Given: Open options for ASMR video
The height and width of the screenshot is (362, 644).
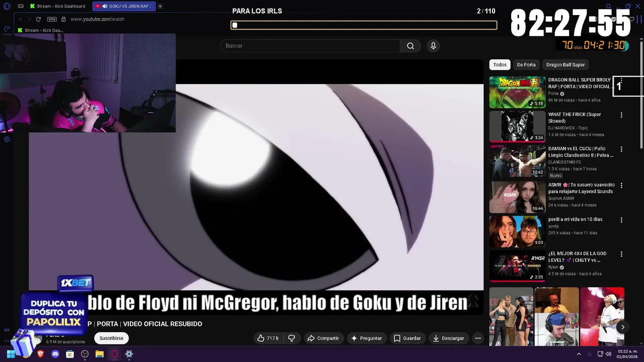Looking at the screenshot, I should [x=621, y=185].
